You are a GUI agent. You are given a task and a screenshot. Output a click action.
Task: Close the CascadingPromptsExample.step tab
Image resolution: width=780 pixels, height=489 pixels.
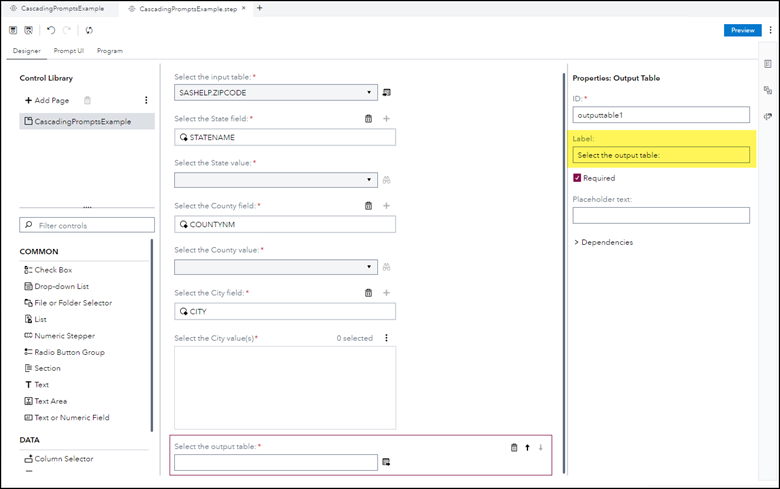pos(244,8)
